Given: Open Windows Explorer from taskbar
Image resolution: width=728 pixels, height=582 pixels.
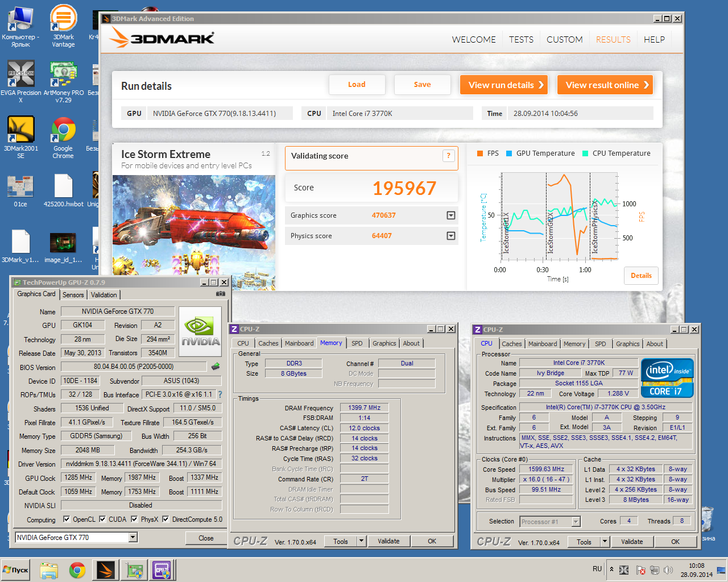Looking at the screenshot, I should [x=49, y=570].
